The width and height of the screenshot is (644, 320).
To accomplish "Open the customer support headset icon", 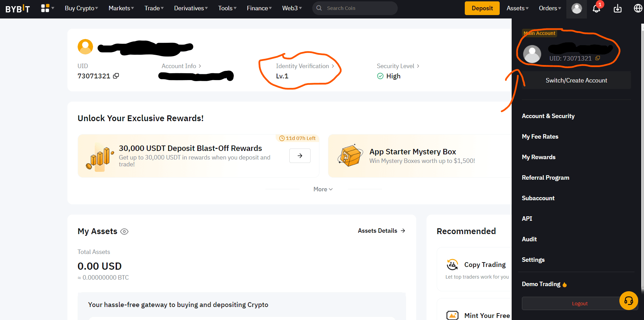I will pyautogui.click(x=629, y=300).
